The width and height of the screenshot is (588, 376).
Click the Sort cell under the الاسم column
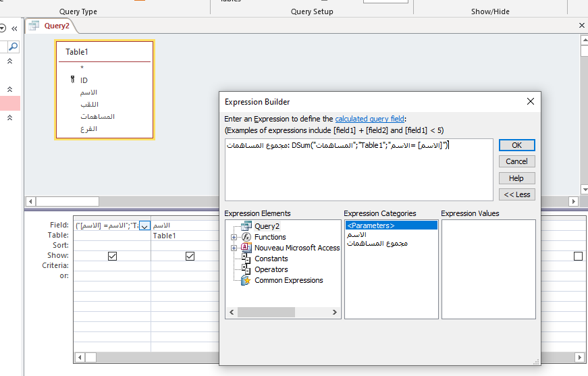coord(185,246)
